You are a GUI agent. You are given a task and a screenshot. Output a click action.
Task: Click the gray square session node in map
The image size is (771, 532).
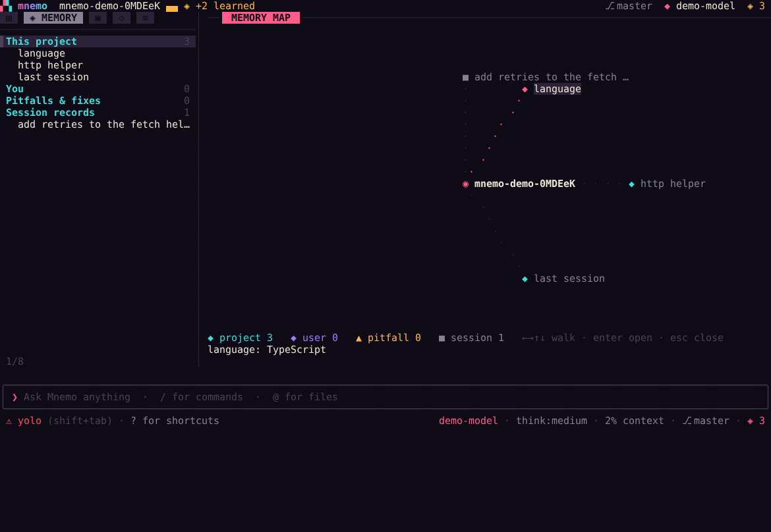(x=465, y=77)
